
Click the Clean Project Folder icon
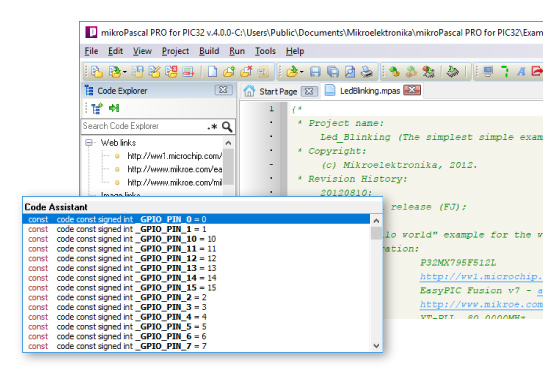click(x=188, y=71)
